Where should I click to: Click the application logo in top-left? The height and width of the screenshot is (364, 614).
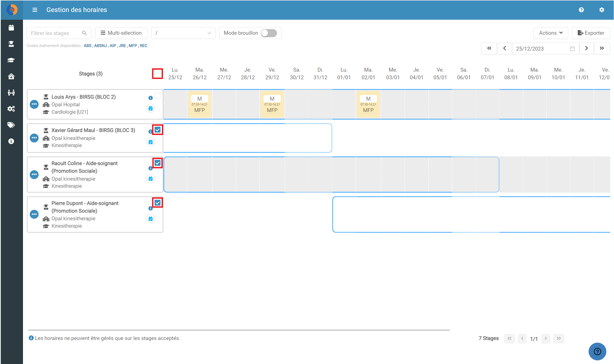[12, 10]
